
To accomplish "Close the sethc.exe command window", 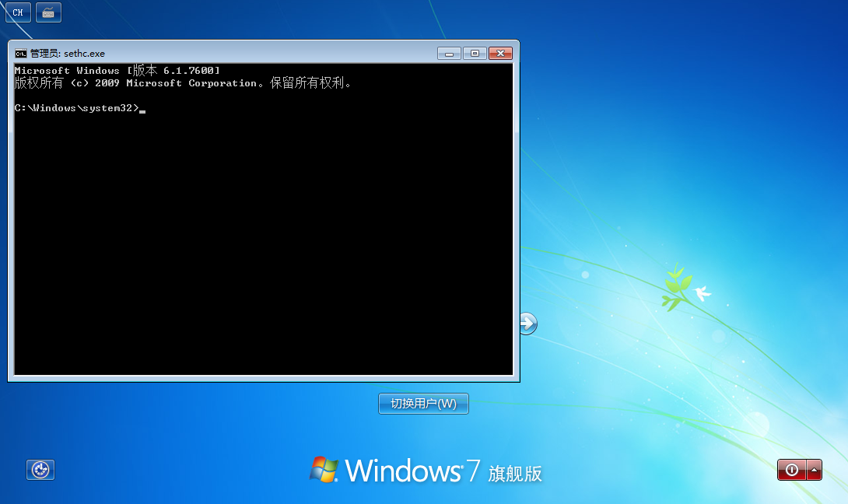I will pos(500,54).
